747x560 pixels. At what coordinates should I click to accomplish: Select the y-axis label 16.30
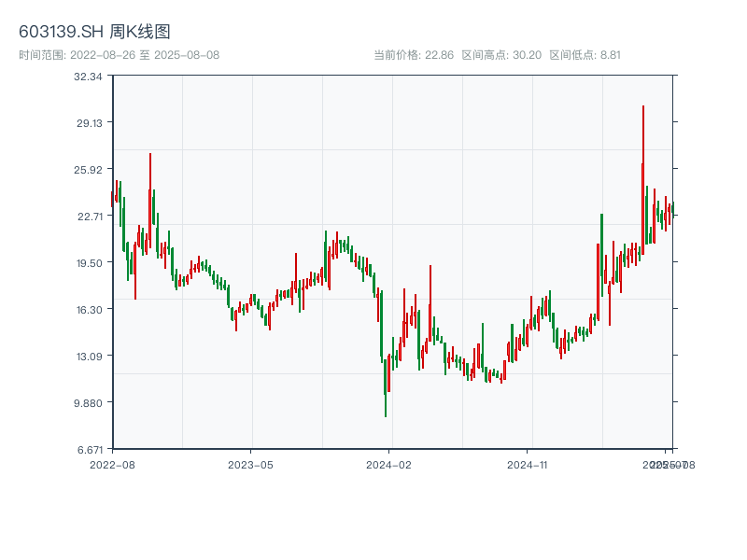90,310
